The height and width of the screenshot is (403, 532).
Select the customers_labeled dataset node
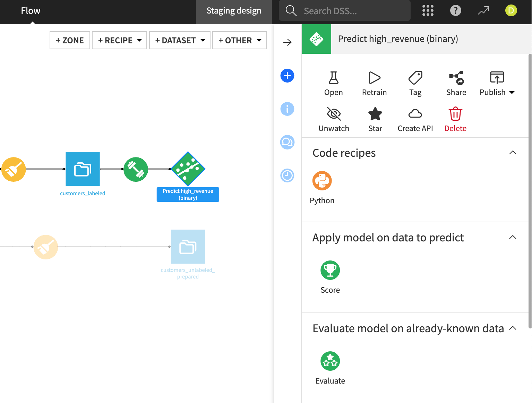tap(83, 169)
